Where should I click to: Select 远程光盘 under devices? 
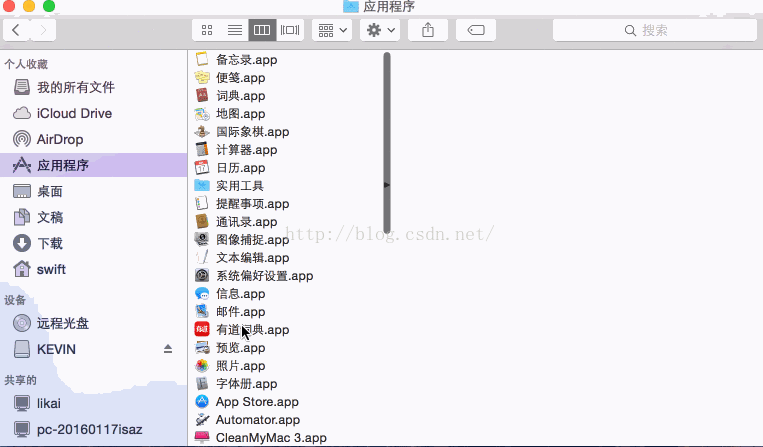coord(93,323)
